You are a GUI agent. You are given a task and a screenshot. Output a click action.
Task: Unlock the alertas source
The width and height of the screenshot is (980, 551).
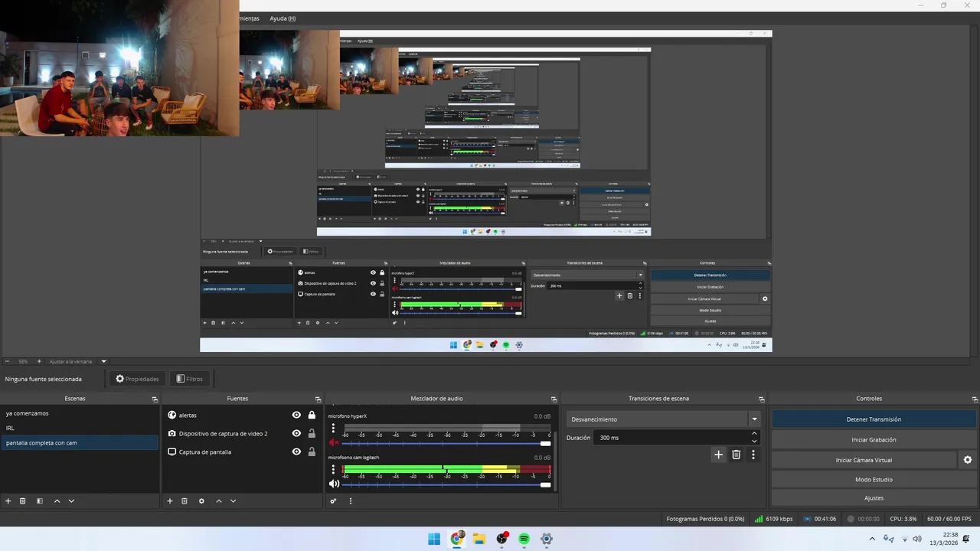coord(312,415)
